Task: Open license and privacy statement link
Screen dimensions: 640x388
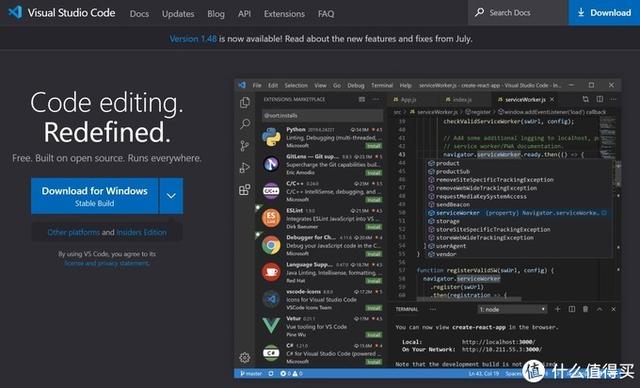Action: (107, 263)
